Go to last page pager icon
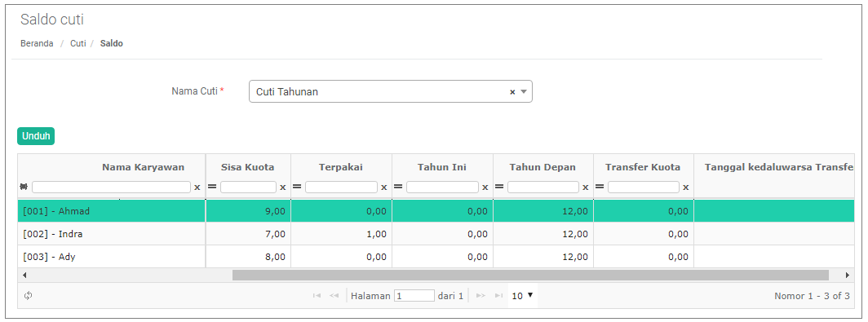The image size is (868, 322). (x=498, y=296)
